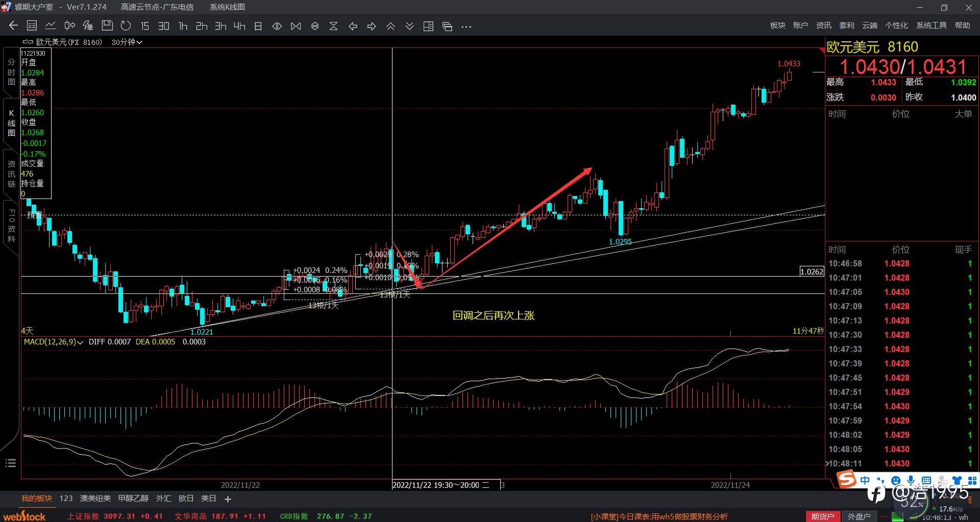Compress chart vertically icon
This screenshot has height=522, width=980.
[x=333, y=26]
